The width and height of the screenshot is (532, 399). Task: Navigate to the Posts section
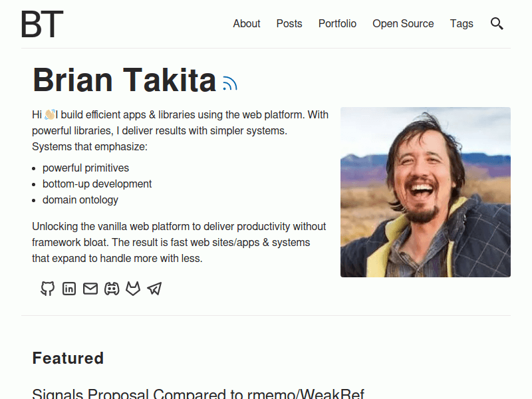pos(289,23)
